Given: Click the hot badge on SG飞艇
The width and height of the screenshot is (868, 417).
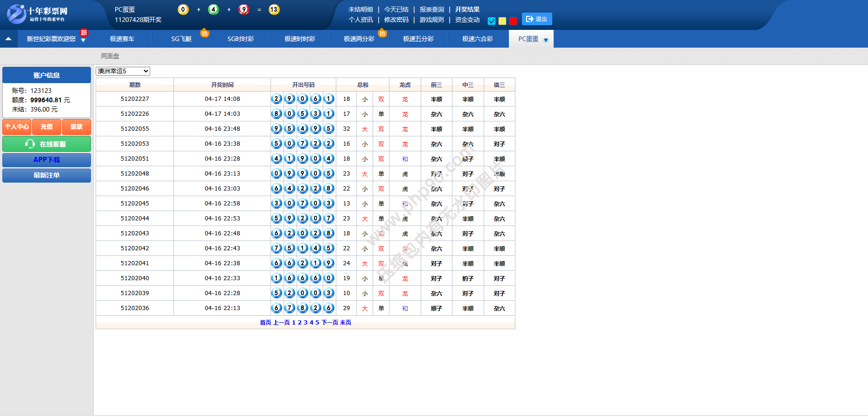Looking at the screenshot, I should pyautogui.click(x=204, y=33).
